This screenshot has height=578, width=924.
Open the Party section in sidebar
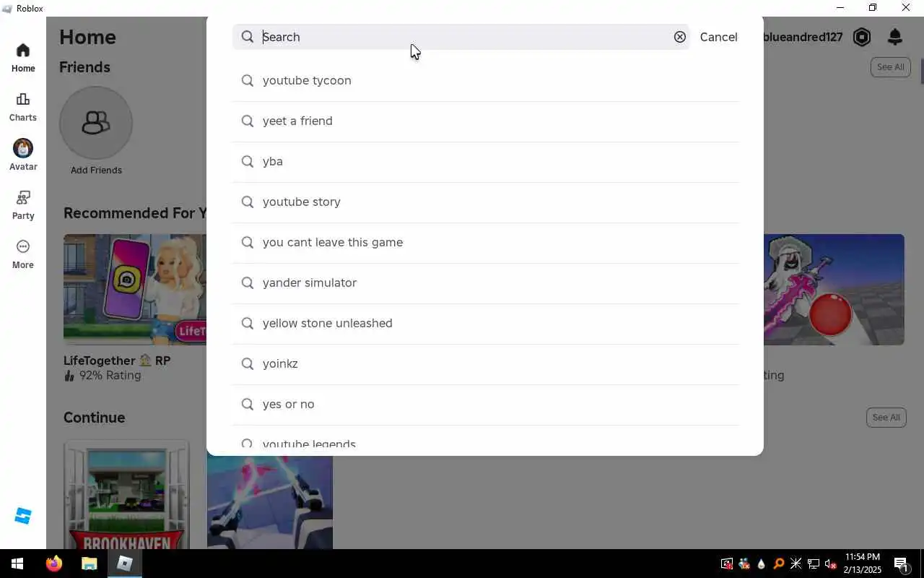(x=23, y=205)
